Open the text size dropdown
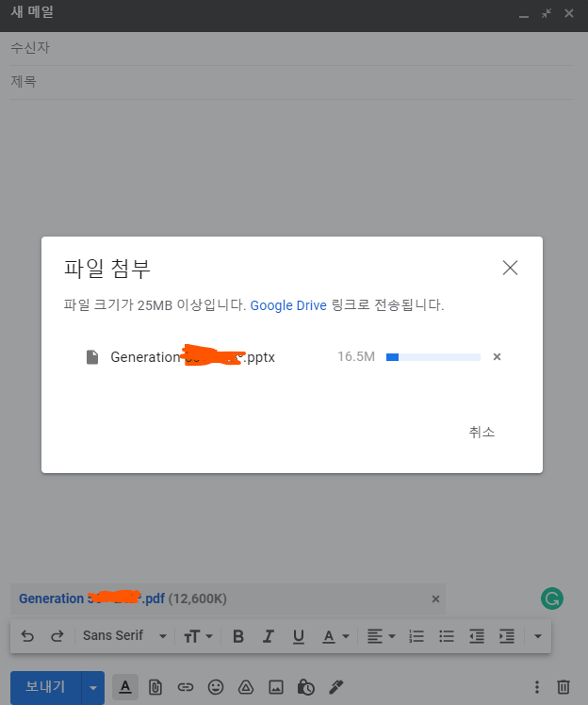 point(198,636)
